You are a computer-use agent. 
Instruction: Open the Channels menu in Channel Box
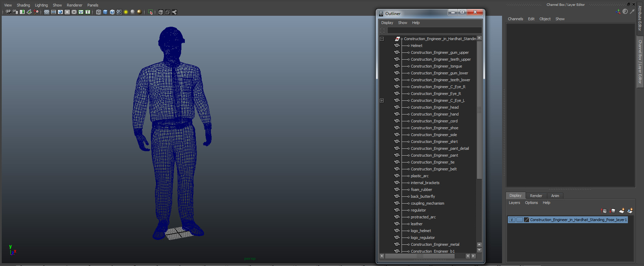(515, 19)
